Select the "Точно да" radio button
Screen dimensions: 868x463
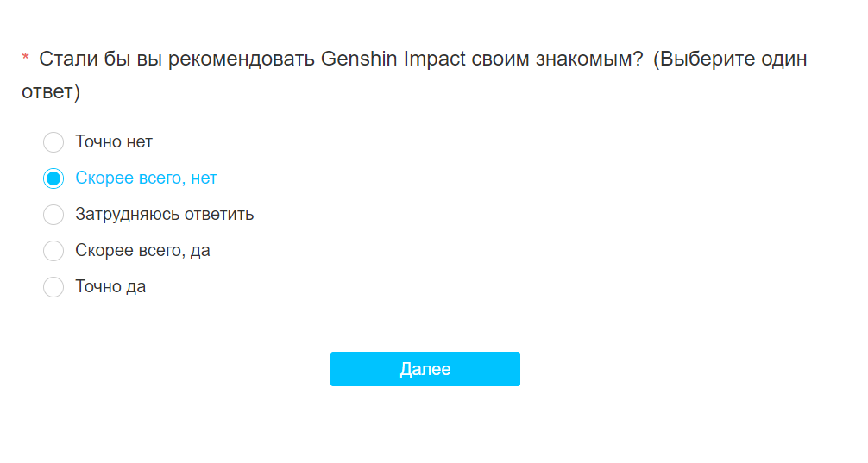click(53, 287)
